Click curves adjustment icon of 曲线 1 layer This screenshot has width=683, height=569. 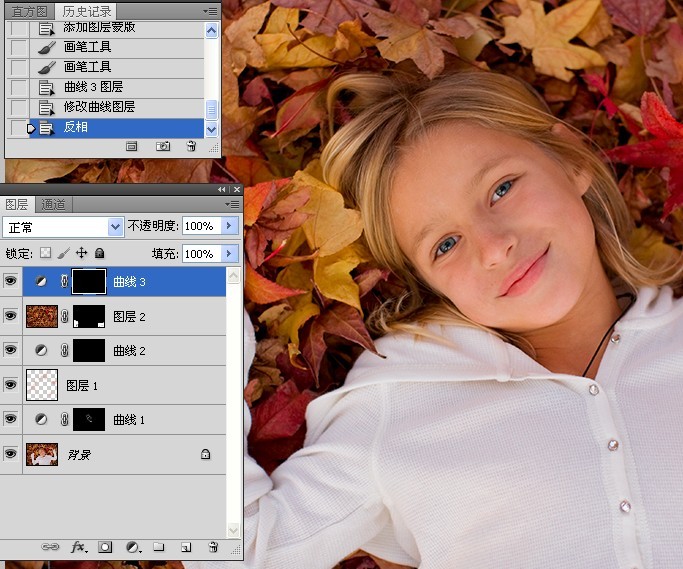coord(41,419)
